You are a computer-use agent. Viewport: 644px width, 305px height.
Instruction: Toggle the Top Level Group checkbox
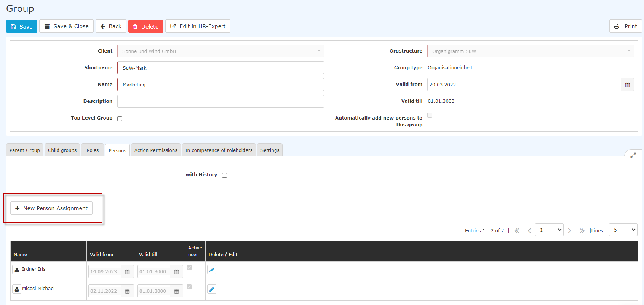(120, 118)
